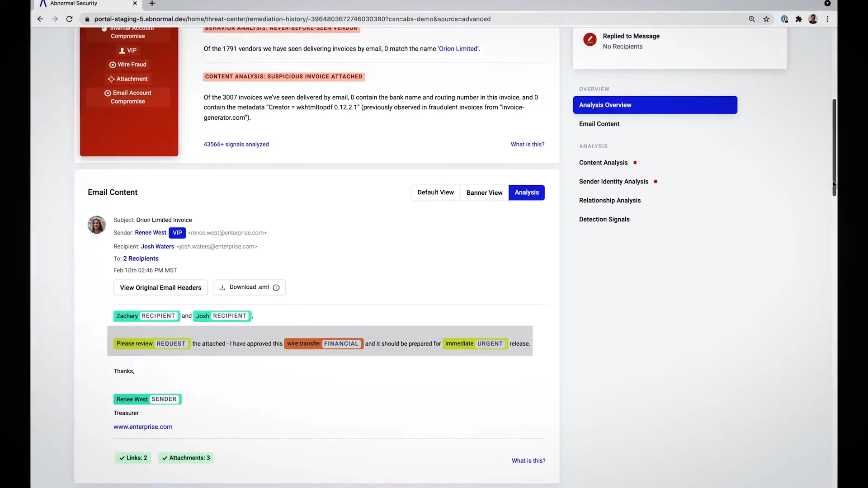Click the info icon beside Download .eml
This screenshot has height=488, width=868.
coord(276,288)
